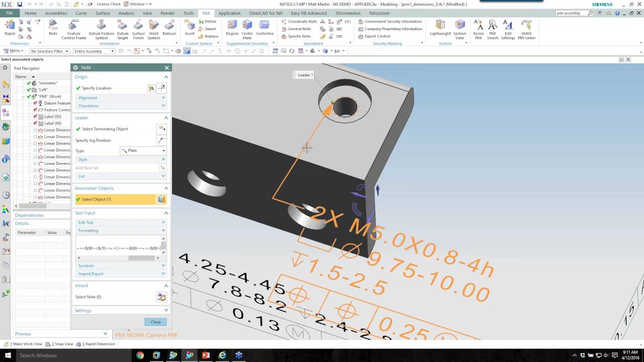The image size is (644, 362).
Task: Select the General Note tool
Action: pos(296,29)
